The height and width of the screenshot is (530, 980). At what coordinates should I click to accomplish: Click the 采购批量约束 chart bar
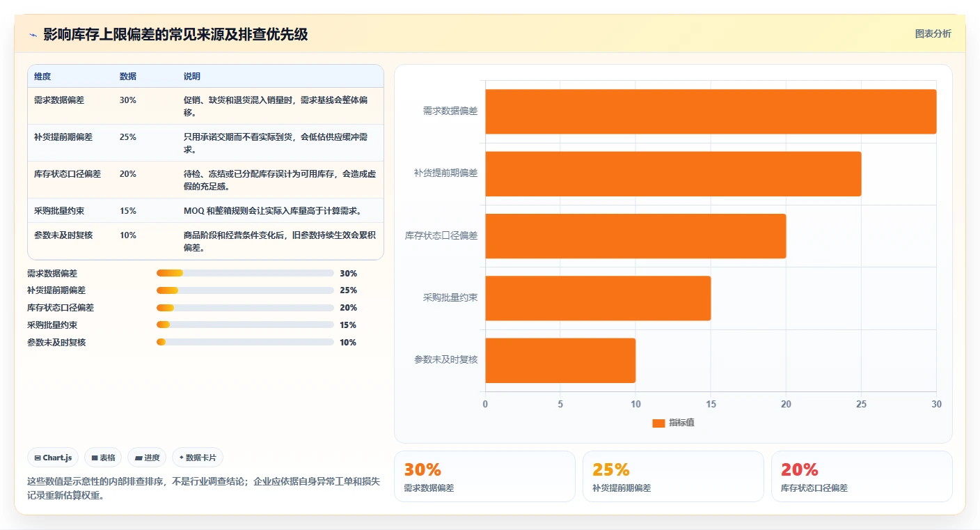click(598, 298)
